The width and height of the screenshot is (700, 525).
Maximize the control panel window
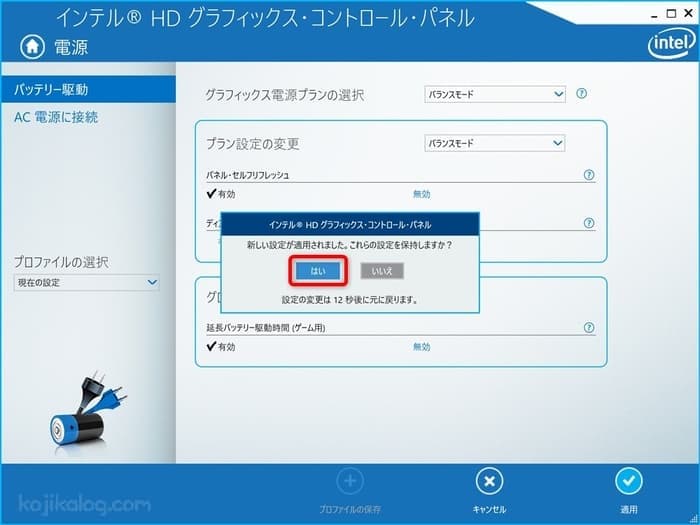pos(671,14)
